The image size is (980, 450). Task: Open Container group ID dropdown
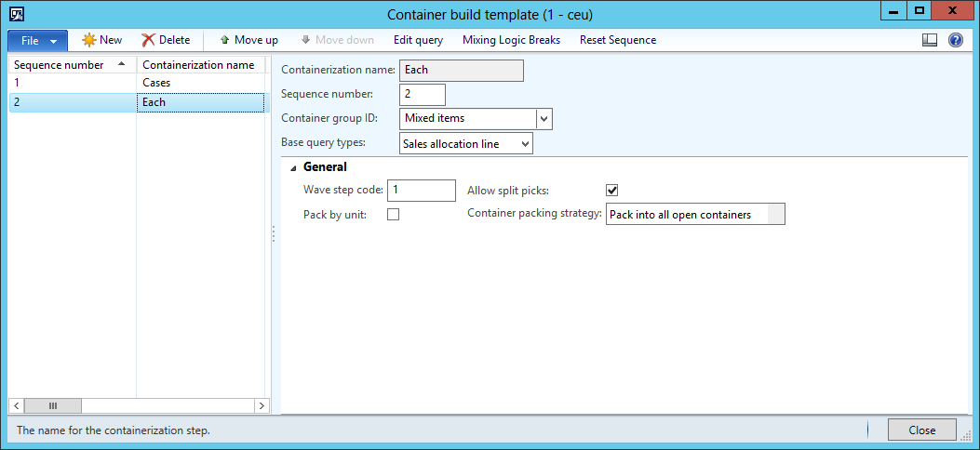pos(544,119)
